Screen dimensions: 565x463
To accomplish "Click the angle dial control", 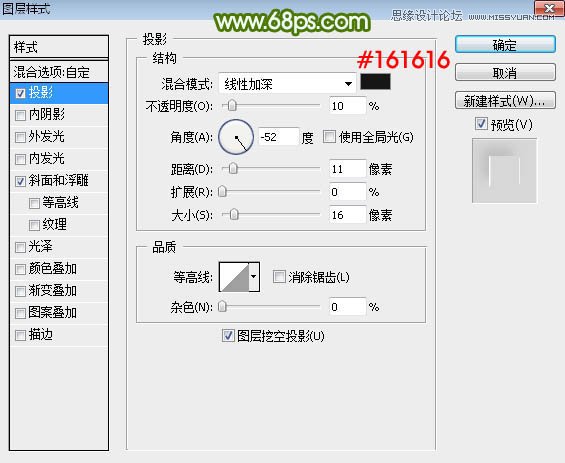I will click(236, 137).
